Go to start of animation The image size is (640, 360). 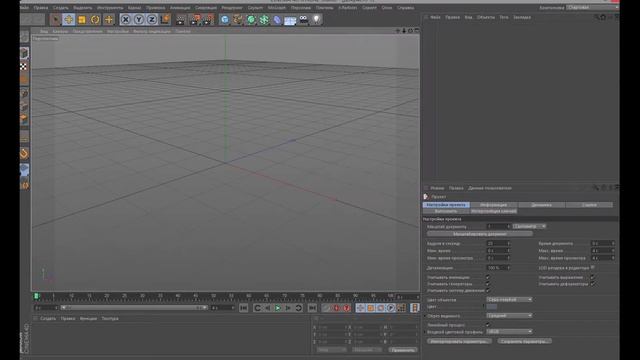(244, 308)
